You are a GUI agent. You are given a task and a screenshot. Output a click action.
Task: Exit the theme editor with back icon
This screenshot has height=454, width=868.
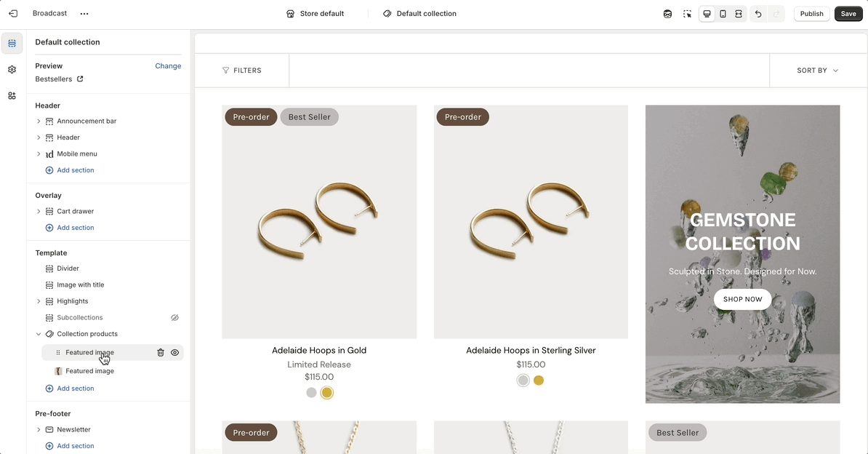coord(13,14)
